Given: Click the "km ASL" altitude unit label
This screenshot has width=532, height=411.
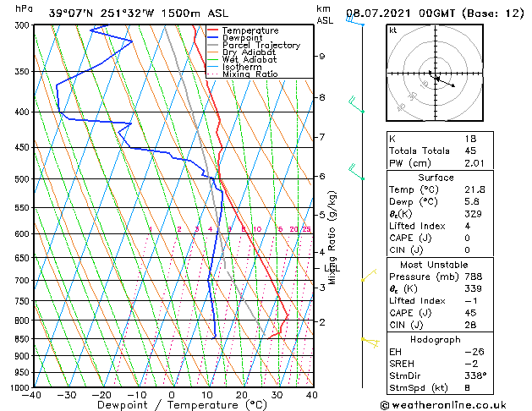Looking at the screenshot, I should (x=325, y=14).
